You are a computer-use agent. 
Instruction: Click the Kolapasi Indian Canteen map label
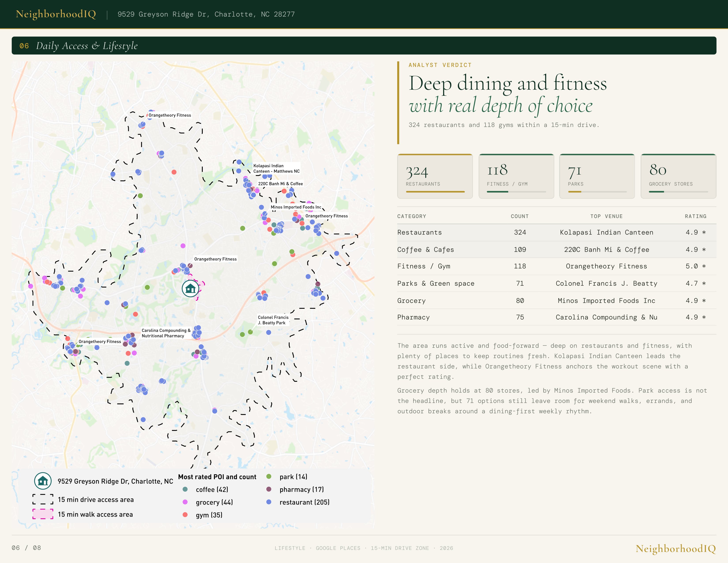tap(276, 168)
